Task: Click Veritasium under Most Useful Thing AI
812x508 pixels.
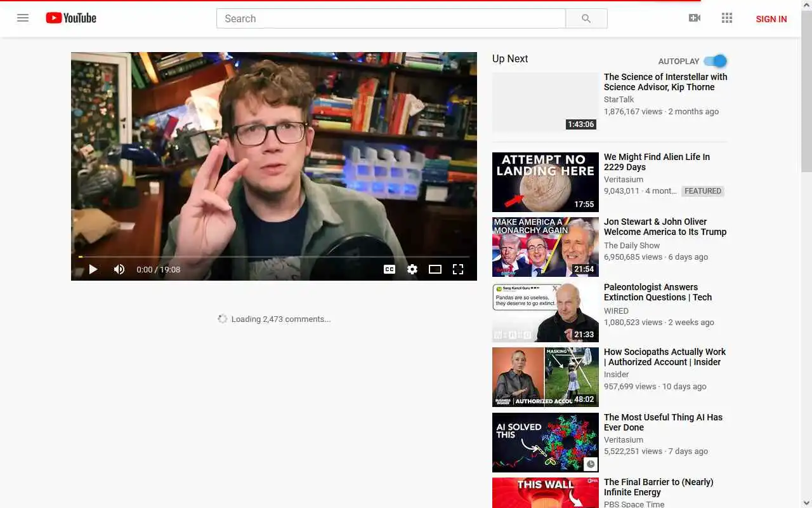Action: [624, 439]
